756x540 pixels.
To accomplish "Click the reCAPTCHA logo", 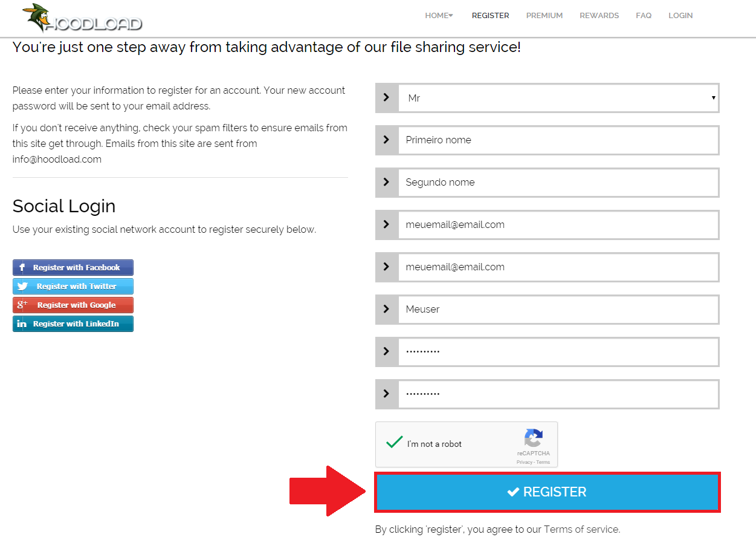I will [534, 438].
